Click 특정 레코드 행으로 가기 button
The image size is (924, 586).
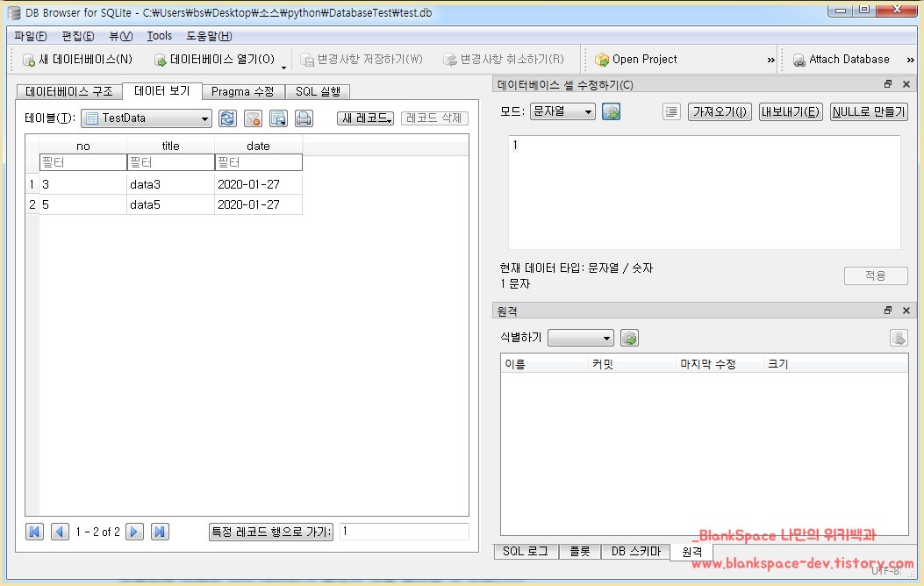271,532
